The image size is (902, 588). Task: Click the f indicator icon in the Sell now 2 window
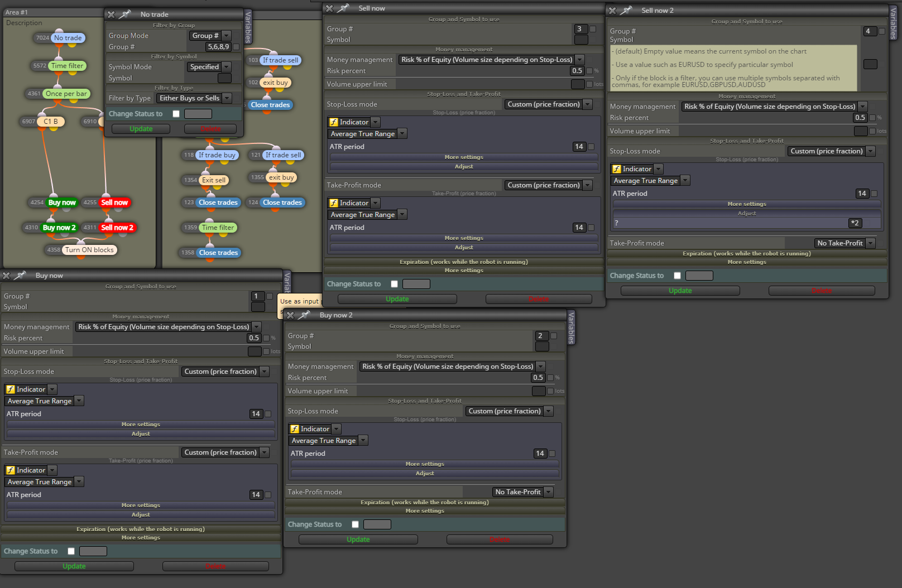(617, 169)
